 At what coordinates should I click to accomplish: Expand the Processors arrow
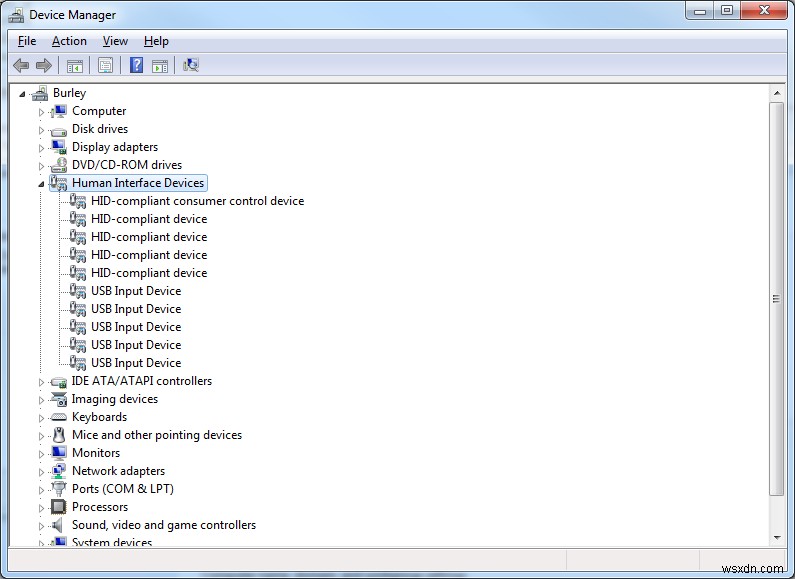[41, 509]
